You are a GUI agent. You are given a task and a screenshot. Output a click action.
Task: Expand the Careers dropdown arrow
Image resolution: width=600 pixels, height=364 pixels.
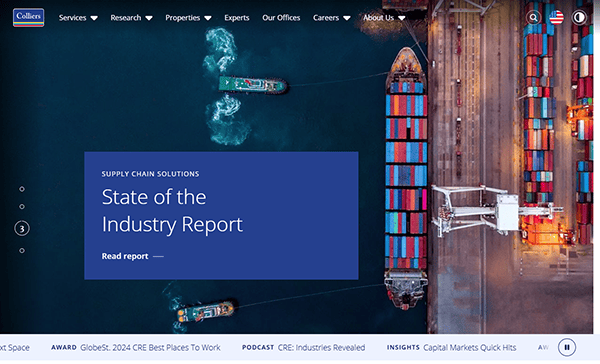click(x=347, y=18)
